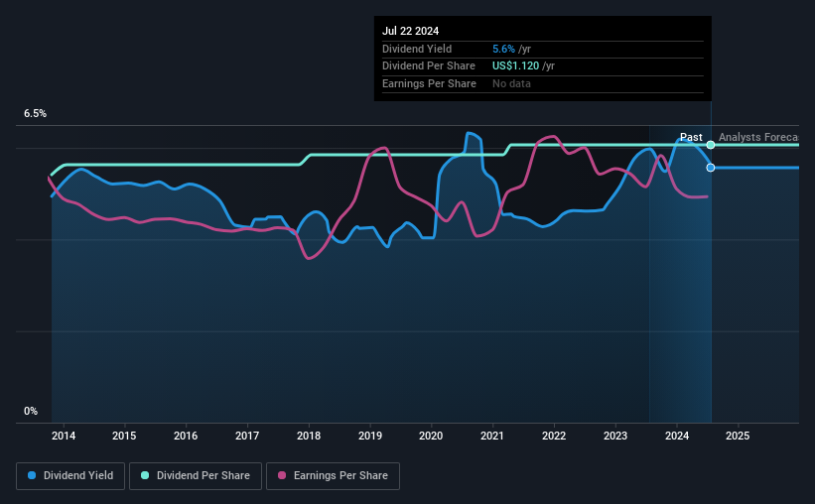Select the 2025 label on the x-axis
The image size is (815, 504).
[738, 436]
